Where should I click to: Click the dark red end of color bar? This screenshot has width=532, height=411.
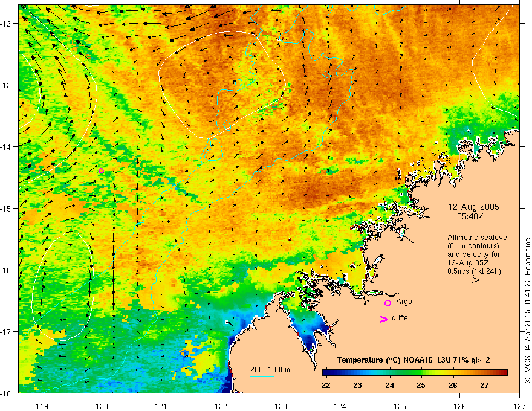pyautogui.click(x=505, y=373)
